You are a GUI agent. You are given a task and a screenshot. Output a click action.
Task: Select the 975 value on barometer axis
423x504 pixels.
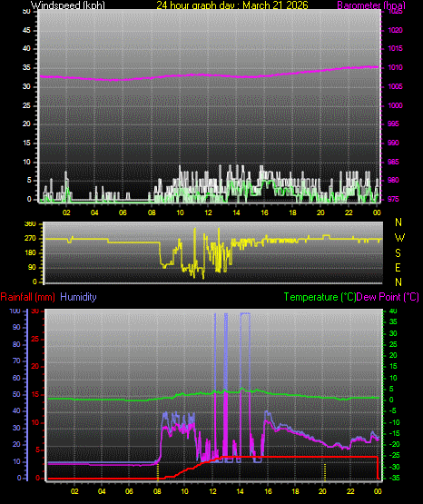(393, 199)
